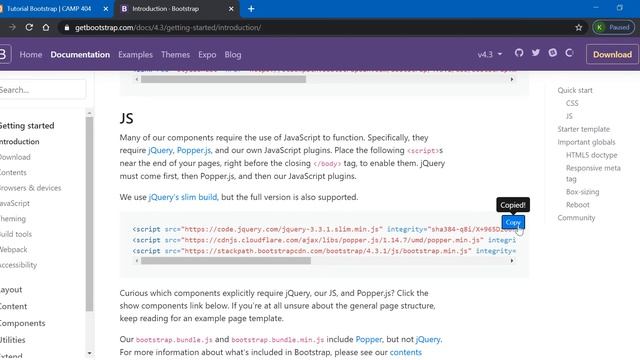Expand the v4.3 version dropdown
This screenshot has width=640, height=360.
(x=489, y=54)
